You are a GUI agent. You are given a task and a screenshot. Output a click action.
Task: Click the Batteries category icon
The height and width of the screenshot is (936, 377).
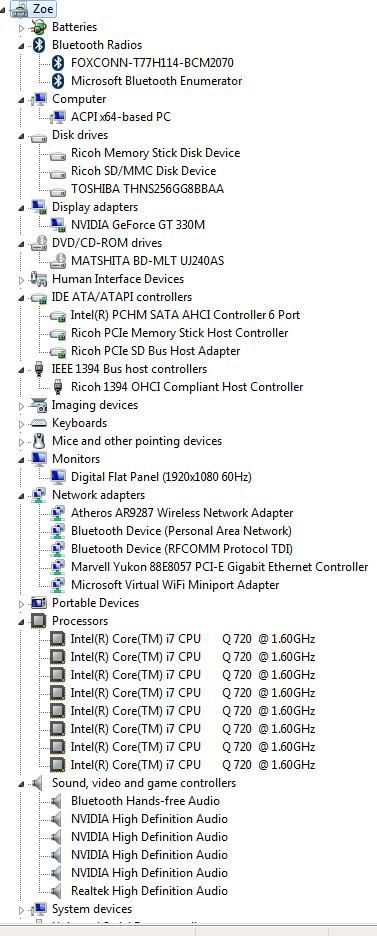(39, 27)
